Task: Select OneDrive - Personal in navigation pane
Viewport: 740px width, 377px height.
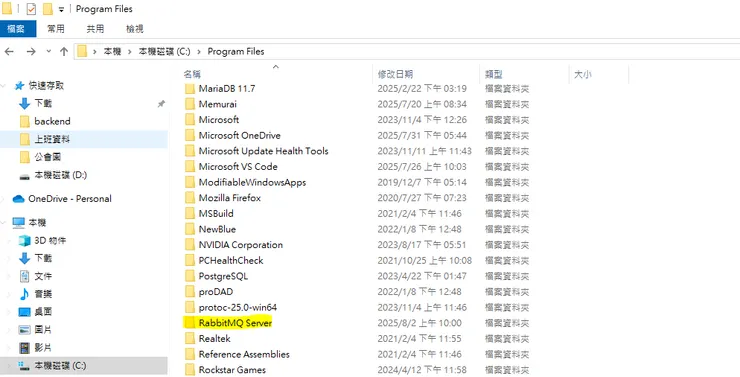Action: click(70, 199)
